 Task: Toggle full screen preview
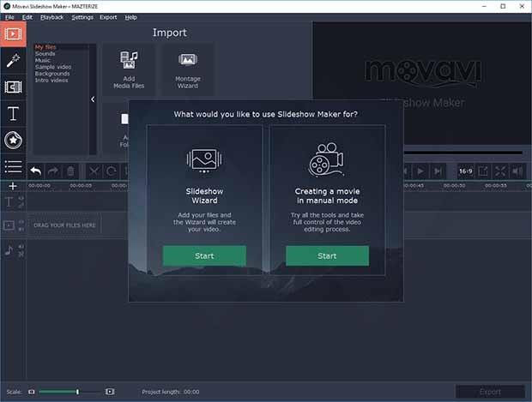pos(500,171)
